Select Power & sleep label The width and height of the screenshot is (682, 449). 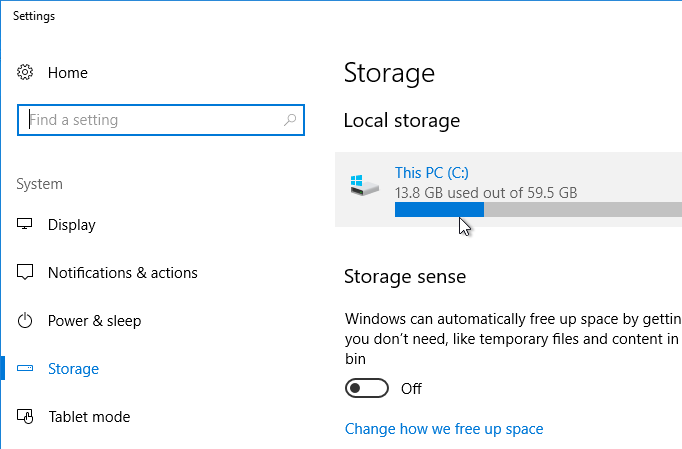pos(95,321)
